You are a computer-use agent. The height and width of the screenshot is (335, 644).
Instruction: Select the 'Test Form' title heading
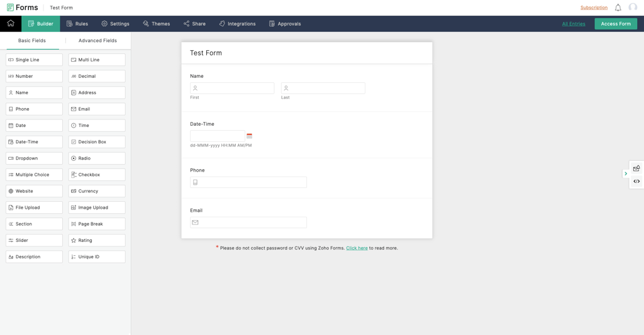pyautogui.click(x=206, y=53)
